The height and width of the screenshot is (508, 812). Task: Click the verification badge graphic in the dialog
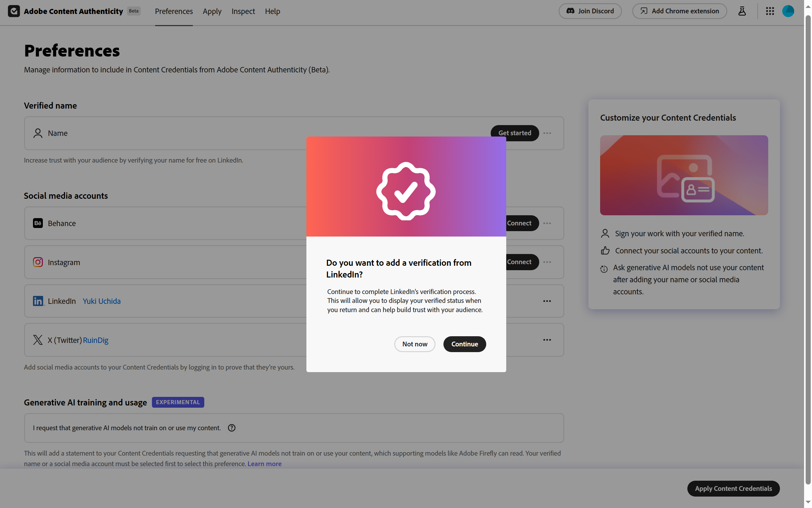click(x=406, y=191)
